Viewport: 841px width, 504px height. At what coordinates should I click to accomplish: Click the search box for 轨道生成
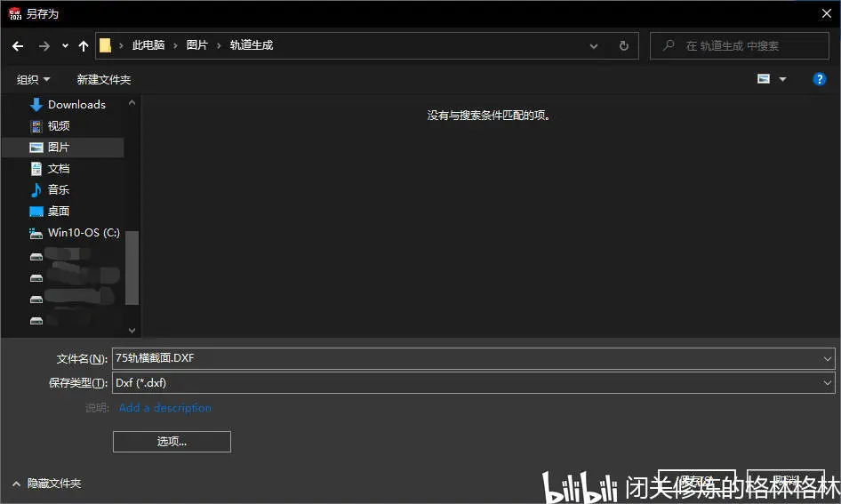[x=739, y=45]
